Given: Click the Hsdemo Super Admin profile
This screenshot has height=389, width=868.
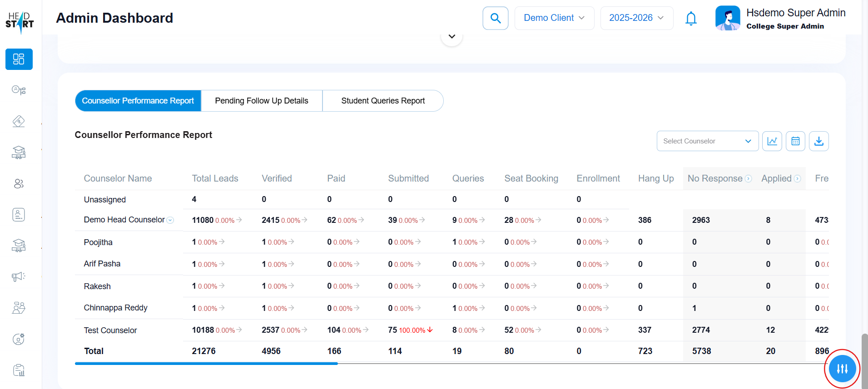Looking at the screenshot, I should pyautogui.click(x=780, y=19).
